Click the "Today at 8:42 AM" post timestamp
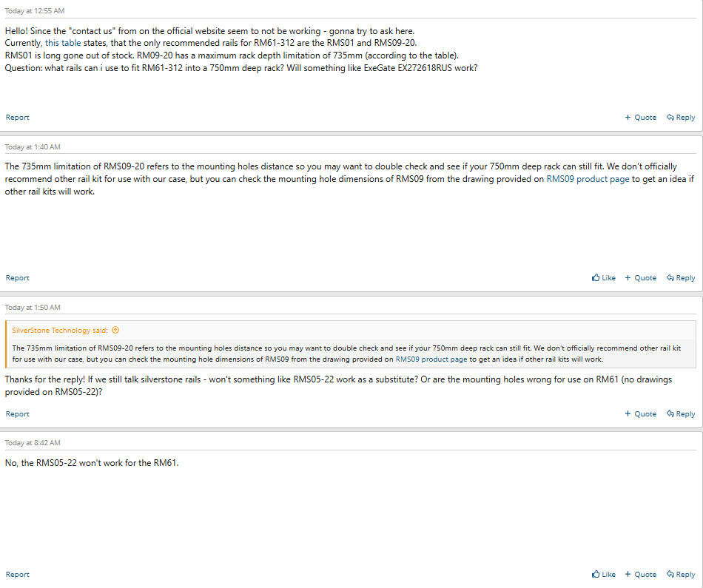 pos(33,442)
